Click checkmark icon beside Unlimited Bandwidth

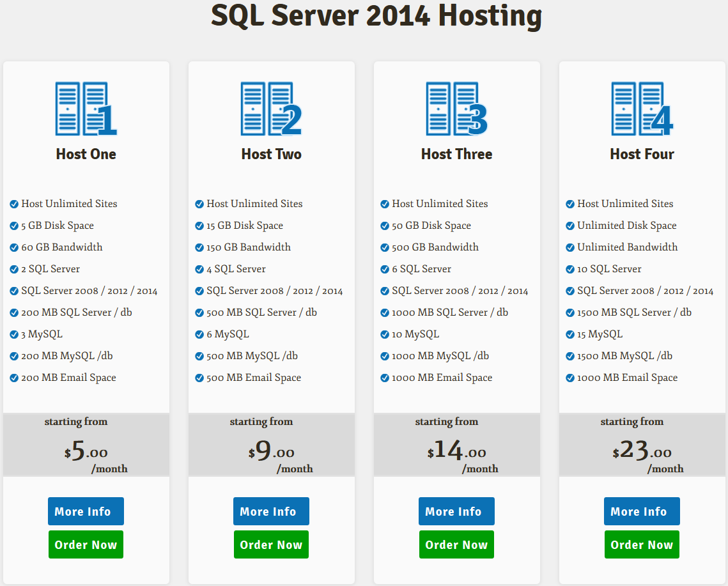pos(570,247)
